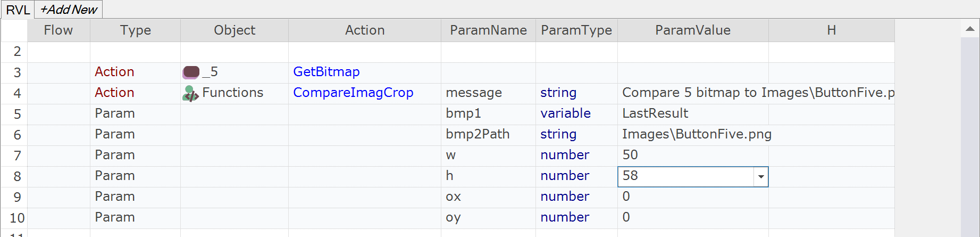Open the +Add New tab
The image size is (980, 237).
point(69,10)
